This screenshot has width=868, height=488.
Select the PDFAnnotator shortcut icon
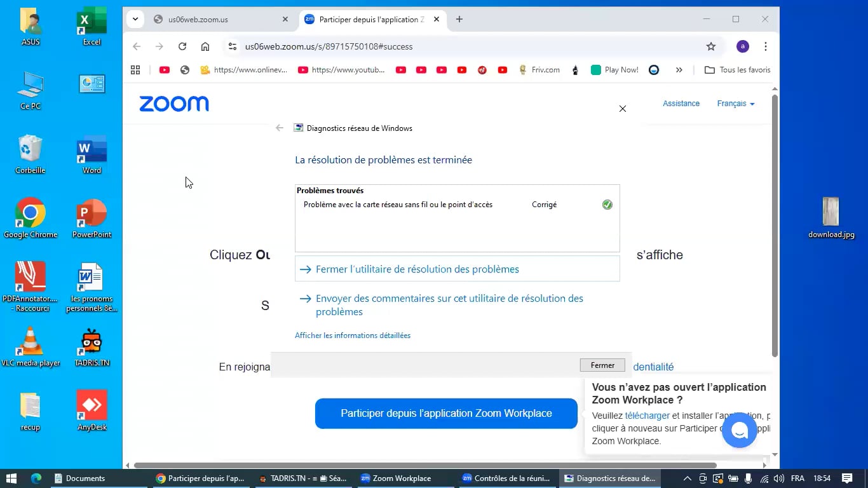coord(31,287)
